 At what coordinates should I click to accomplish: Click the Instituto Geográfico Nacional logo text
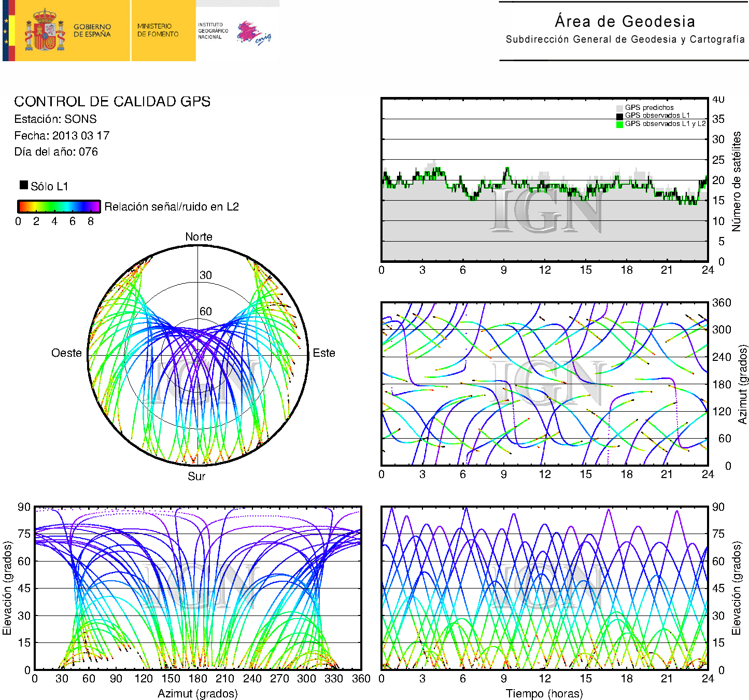(213, 31)
